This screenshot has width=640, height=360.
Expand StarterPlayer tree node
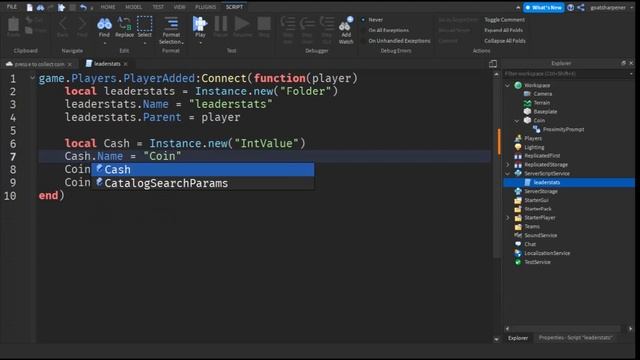coord(508,218)
